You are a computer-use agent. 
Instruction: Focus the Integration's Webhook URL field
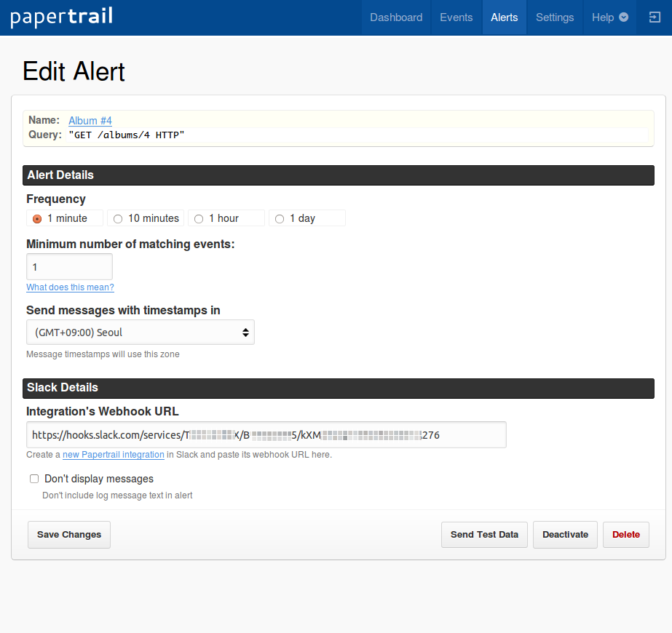(x=266, y=435)
